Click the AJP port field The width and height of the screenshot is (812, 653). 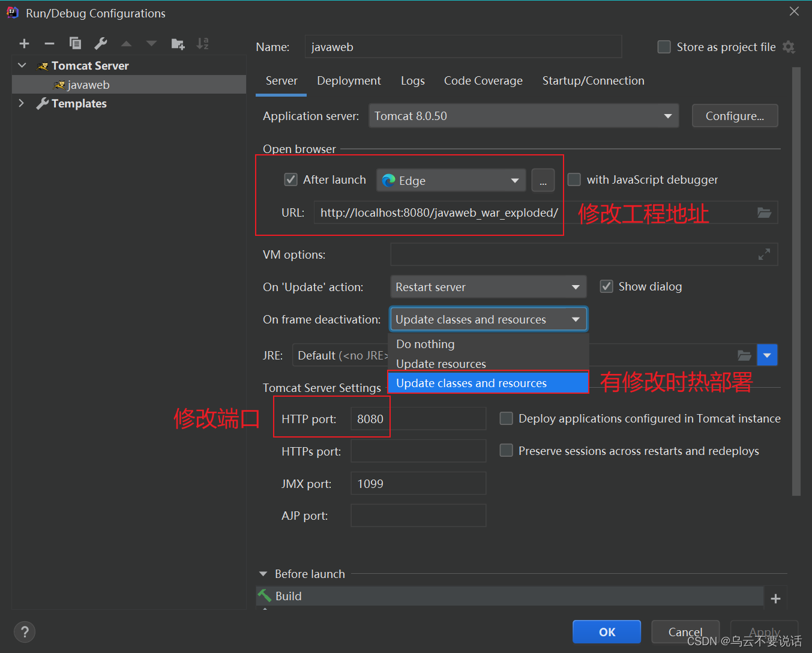coord(418,516)
